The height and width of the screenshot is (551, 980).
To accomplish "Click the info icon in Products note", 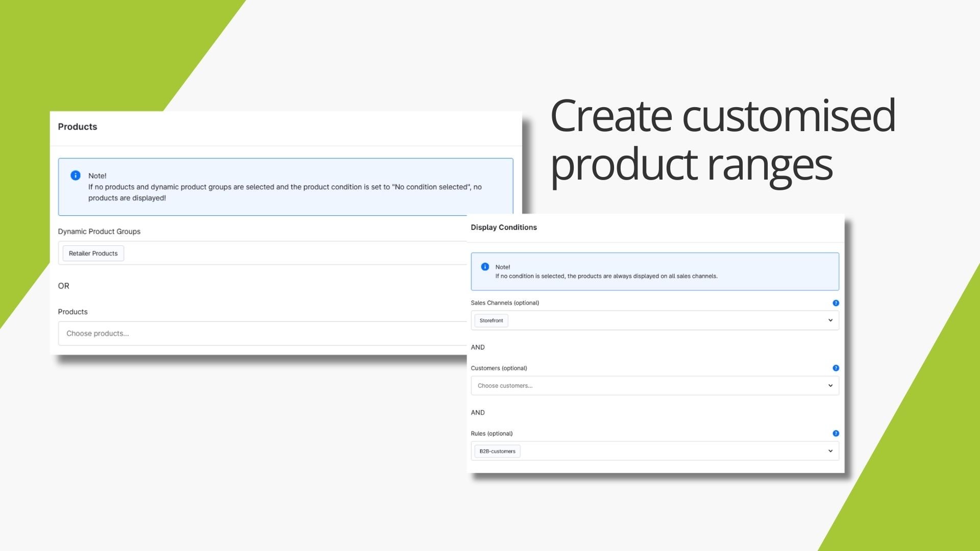I will tap(76, 176).
